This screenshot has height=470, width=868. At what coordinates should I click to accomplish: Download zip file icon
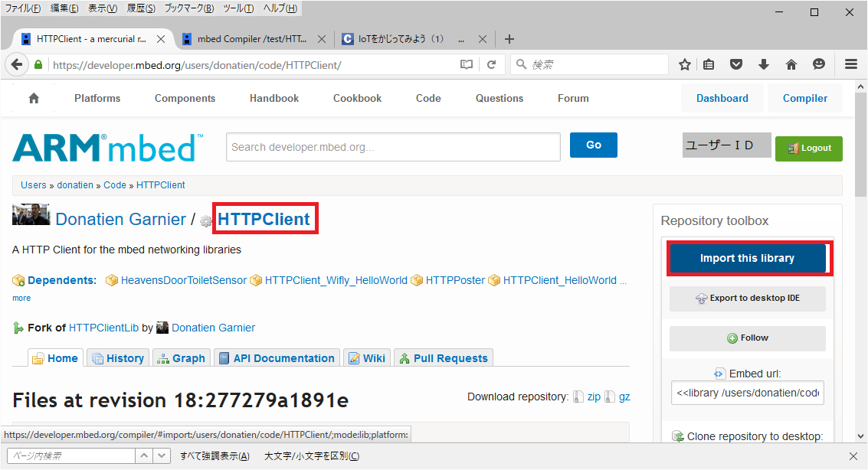pyautogui.click(x=578, y=397)
